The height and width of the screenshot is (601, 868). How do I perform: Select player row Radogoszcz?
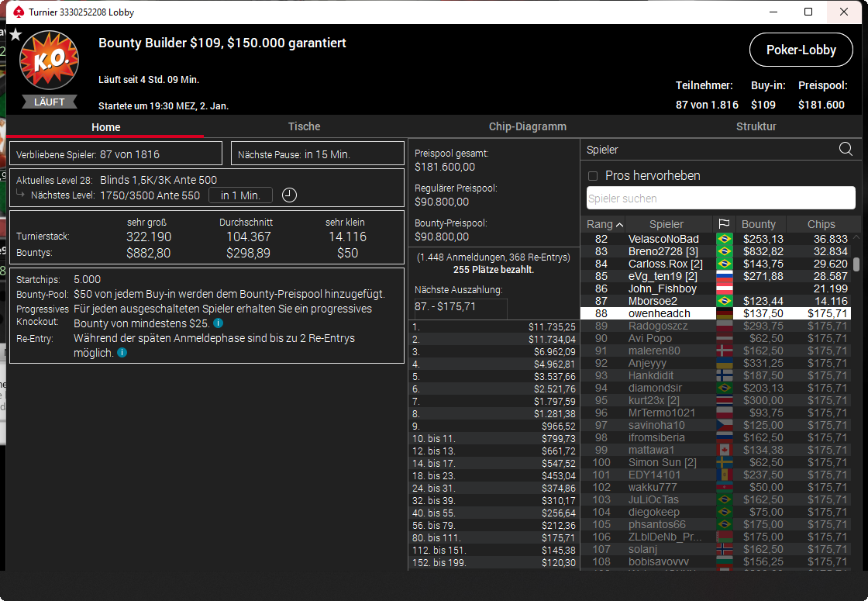point(715,326)
